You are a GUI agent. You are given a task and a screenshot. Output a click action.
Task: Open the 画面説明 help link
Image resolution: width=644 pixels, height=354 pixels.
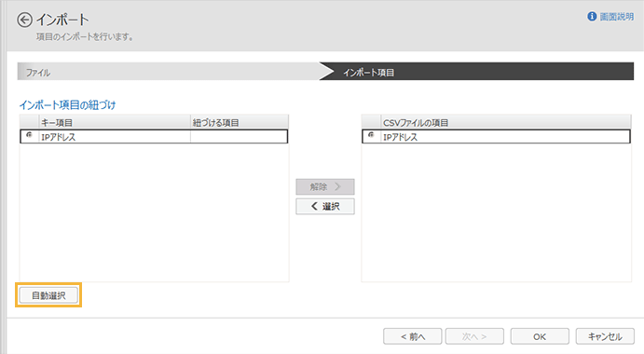click(x=616, y=17)
